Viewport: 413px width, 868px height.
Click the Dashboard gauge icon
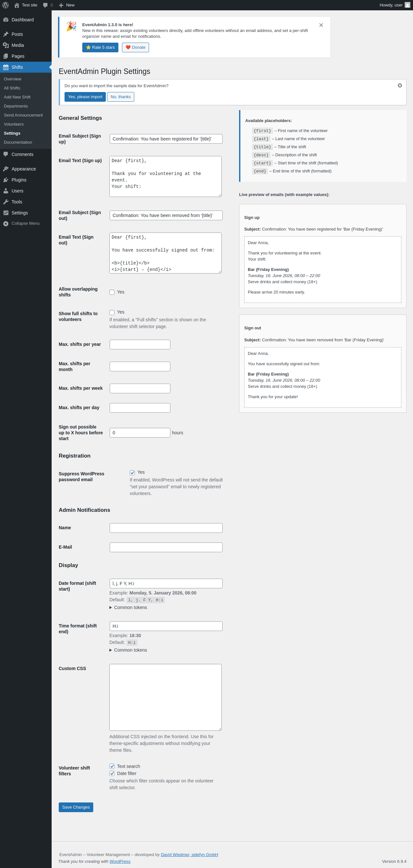(6, 20)
